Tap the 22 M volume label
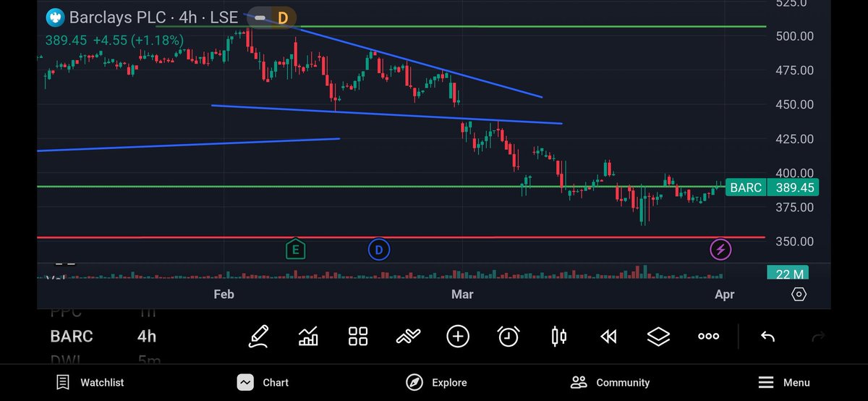 coord(788,273)
